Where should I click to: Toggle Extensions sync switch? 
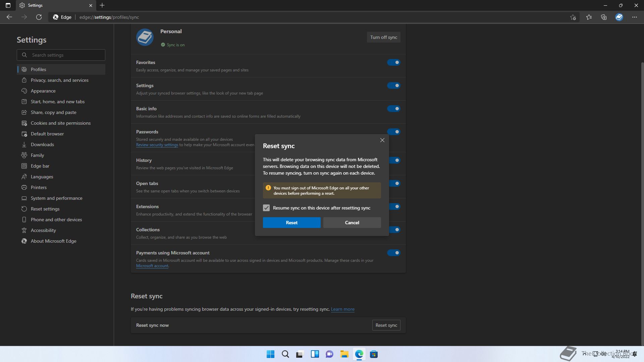(x=395, y=206)
